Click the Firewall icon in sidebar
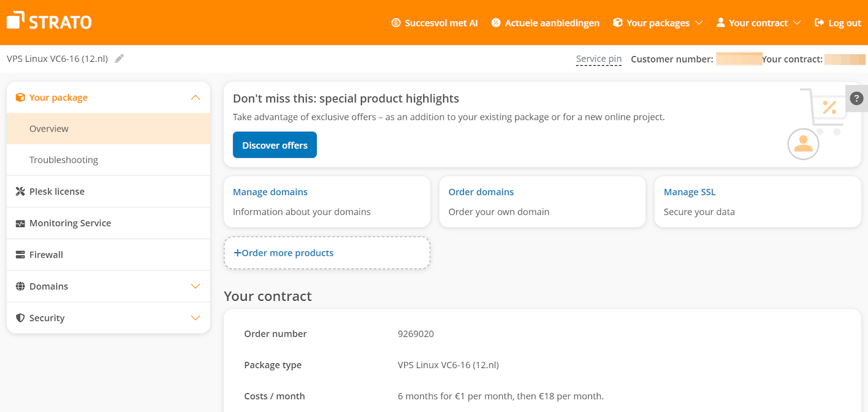Image resolution: width=868 pixels, height=412 pixels. pyautogui.click(x=21, y=255)
